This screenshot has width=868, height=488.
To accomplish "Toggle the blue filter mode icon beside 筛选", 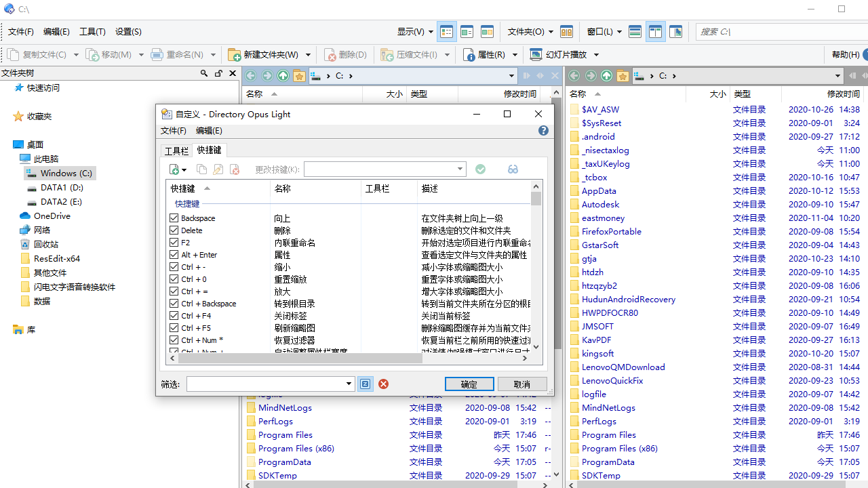I will point(366,384).
